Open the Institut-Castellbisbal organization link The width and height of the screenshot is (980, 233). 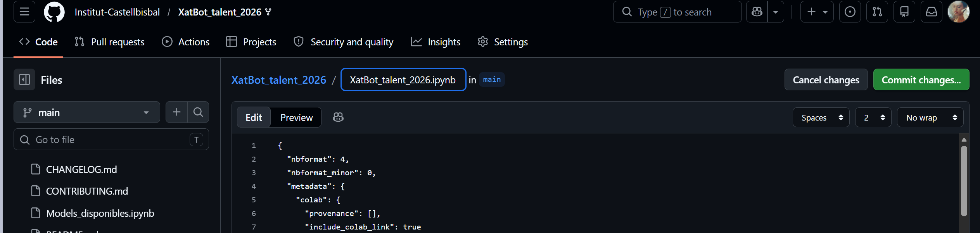117,12
